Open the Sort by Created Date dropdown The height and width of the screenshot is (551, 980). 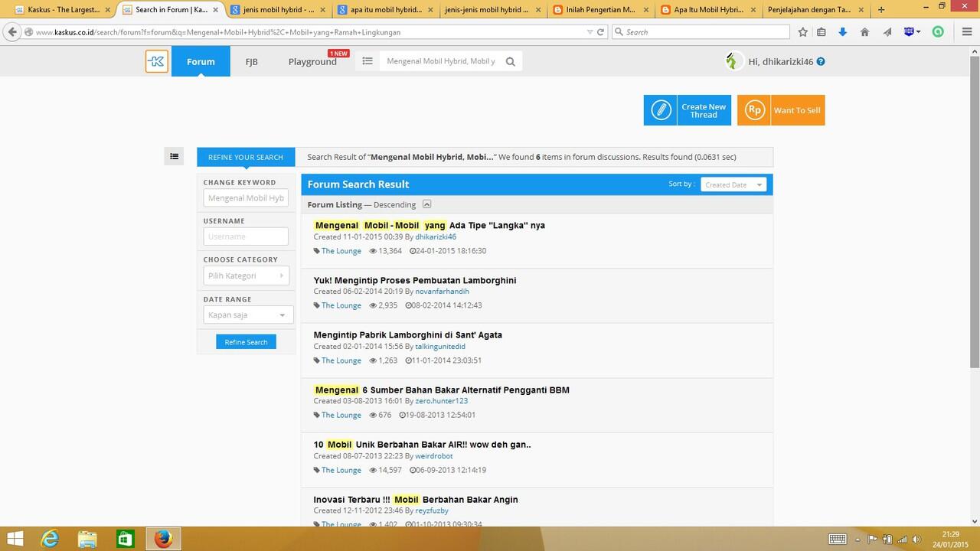(x=733, y=184)
